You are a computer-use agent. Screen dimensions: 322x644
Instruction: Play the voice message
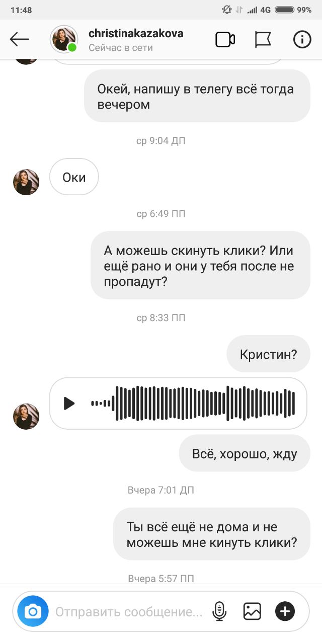[x=69, y=404]
